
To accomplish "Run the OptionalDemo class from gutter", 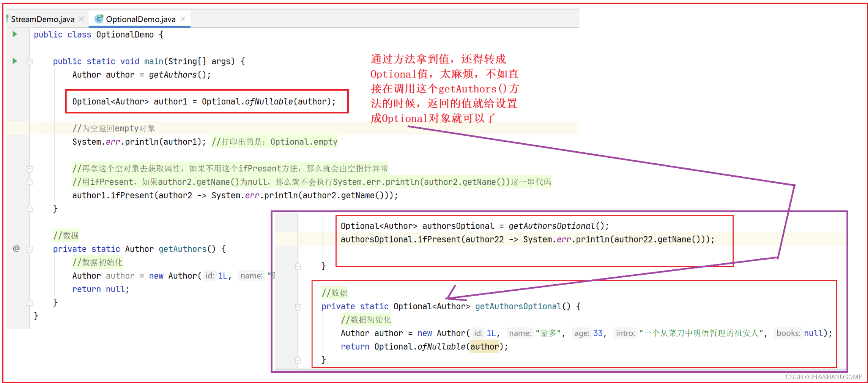I will point(14,34).
